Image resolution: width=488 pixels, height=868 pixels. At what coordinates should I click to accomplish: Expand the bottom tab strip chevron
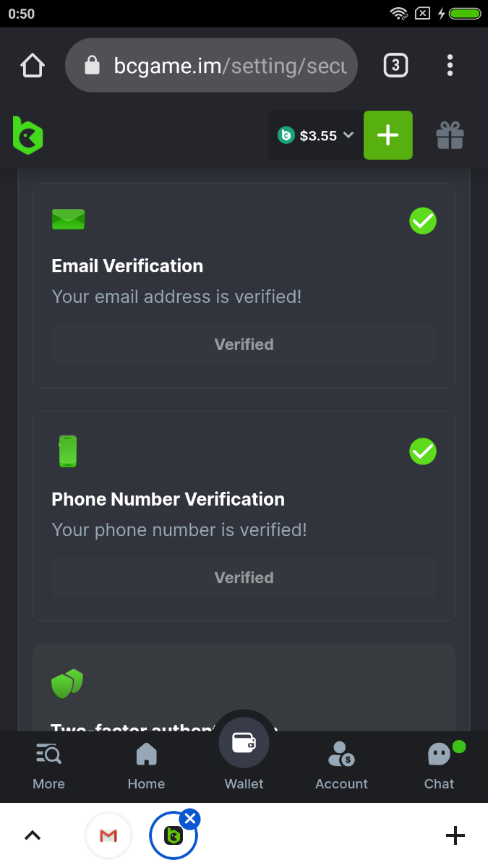[x=33, y=836]
